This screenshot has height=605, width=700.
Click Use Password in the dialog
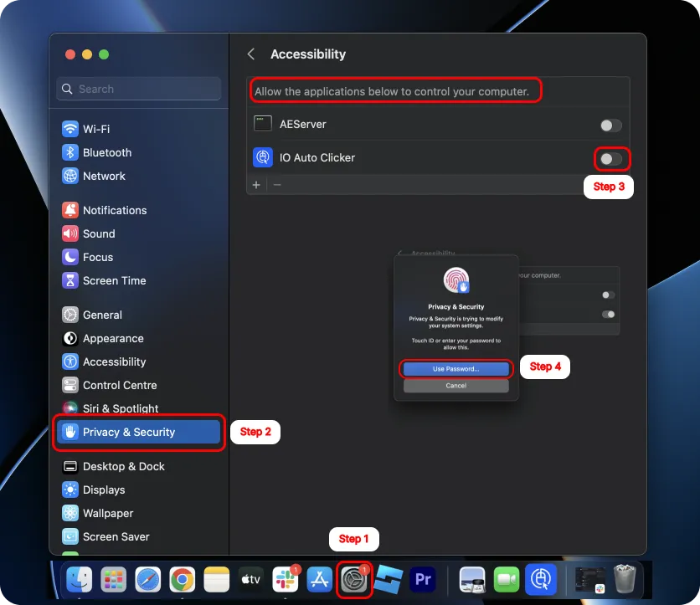pyautogui.click(x=456, y=369)
